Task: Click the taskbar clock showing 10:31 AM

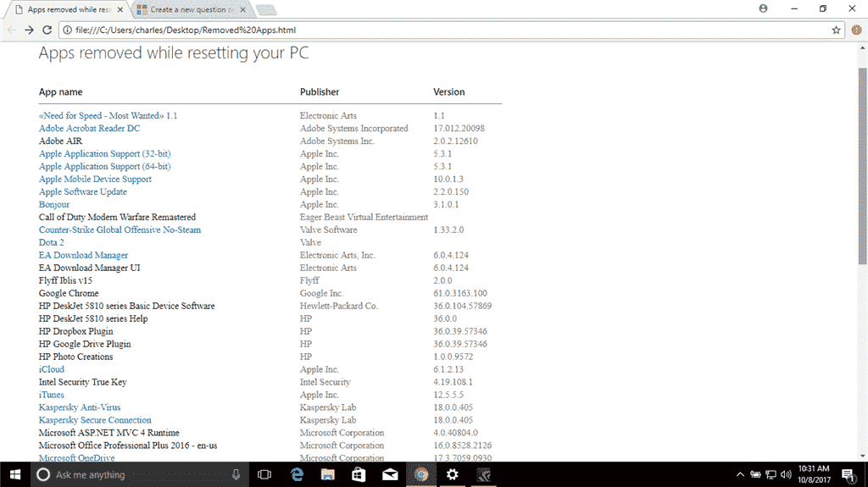Action: [x=814, y=474]
